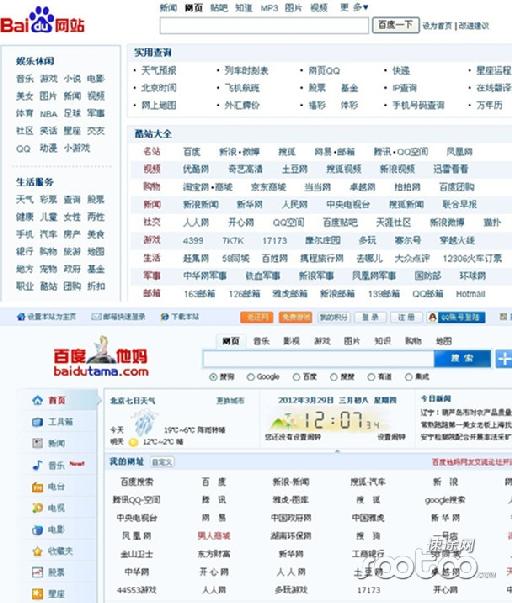The width and height of the screenshot is (512, 603).
Task: Click the blue 搜索 search button
Action: point(462,358)
